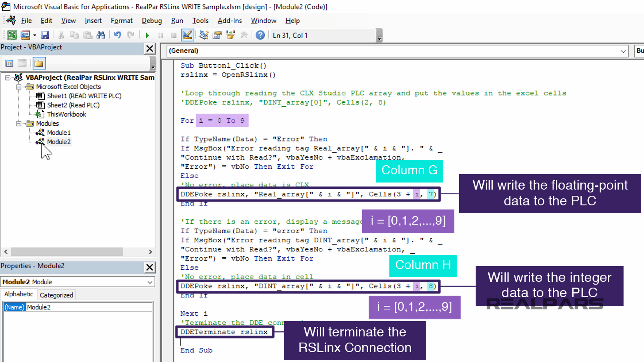This screenshot has width=644, height=362.
Task: Open the Edit menu
Action: pyautogui.click(x=46, y=21)
